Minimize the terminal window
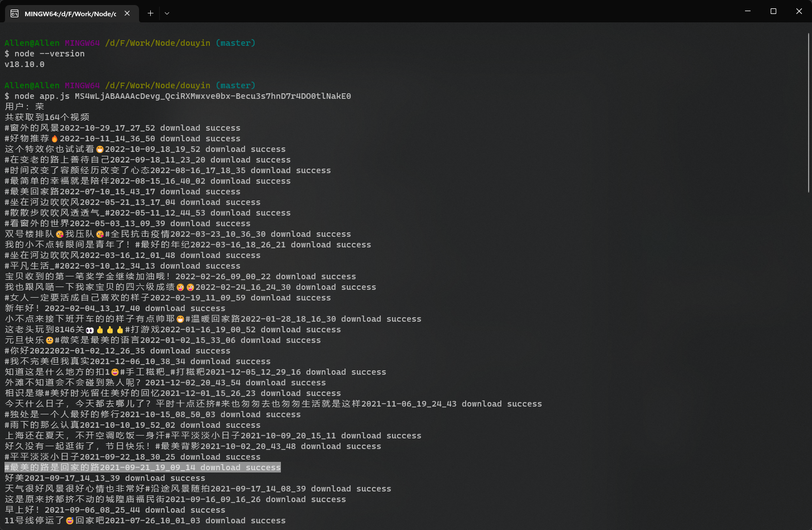Image resolution: width=812 pixels, height=530 pixels. 748,11
